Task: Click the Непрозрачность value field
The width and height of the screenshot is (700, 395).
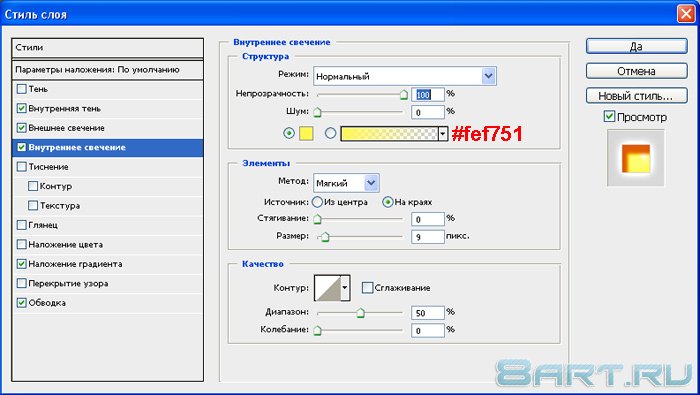Action: pyautogui.click(x=428, y=95)
